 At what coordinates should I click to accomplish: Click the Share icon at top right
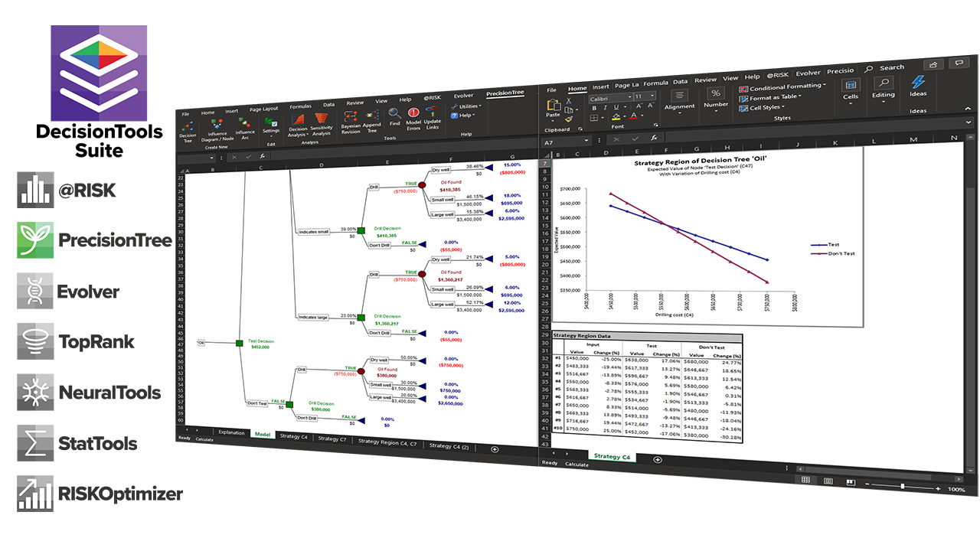[x=933, y=65]
